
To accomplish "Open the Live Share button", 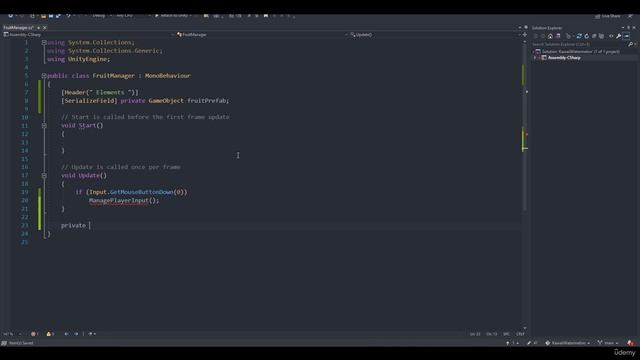I will pos(608,16).
